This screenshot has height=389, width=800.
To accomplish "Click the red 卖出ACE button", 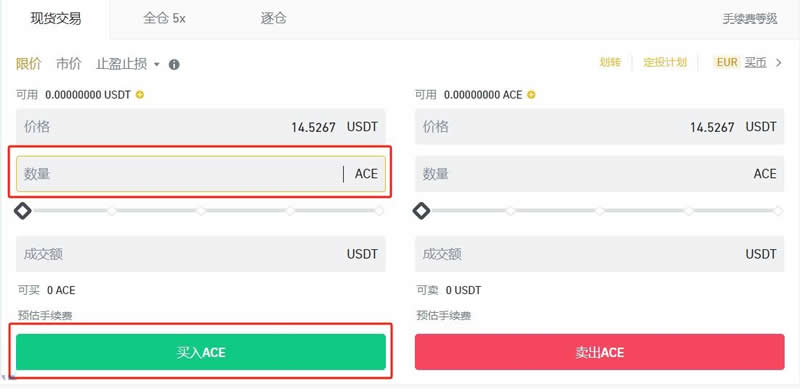I will pos(599,352).
